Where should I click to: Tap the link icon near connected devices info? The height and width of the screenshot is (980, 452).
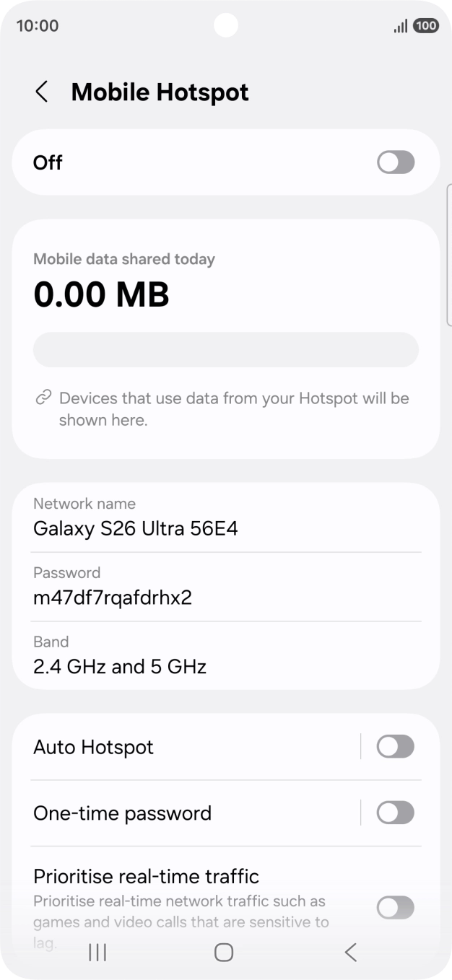coord(43,396)
